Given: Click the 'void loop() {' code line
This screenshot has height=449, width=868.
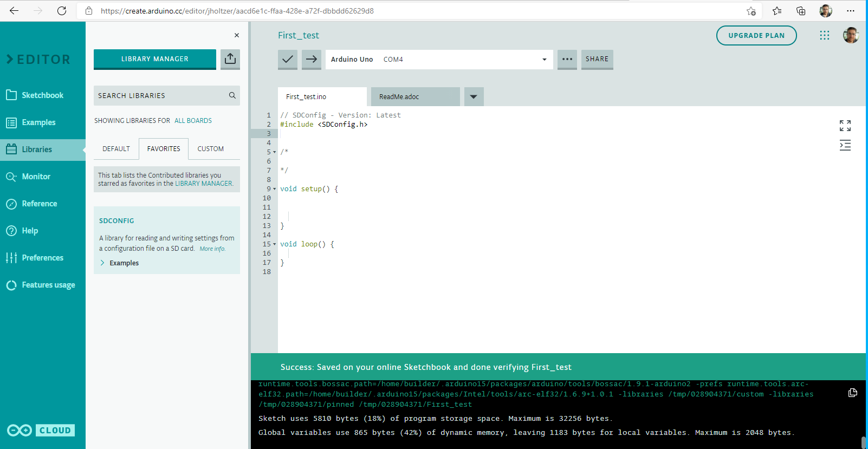Looking at the screenshot, I should click(x=307, y=244).
